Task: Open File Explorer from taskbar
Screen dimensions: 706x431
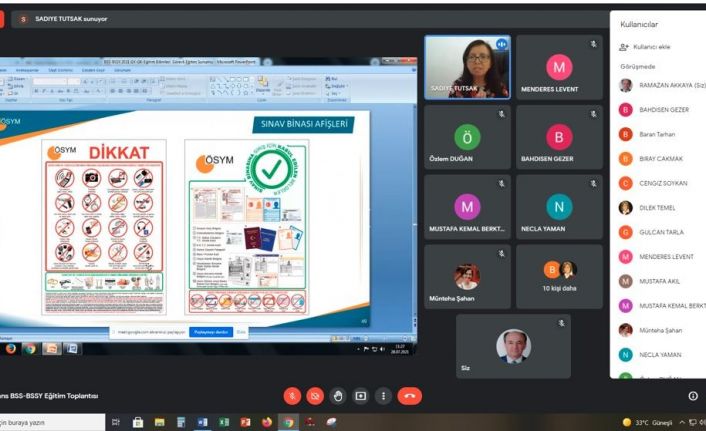Action: tap(159, 422)
